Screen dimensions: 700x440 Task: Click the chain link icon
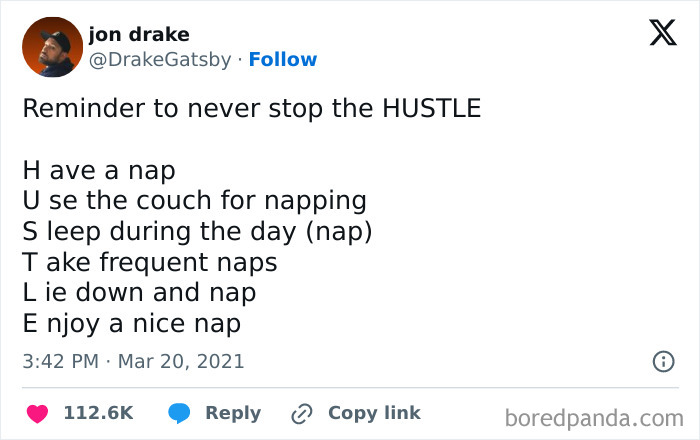pos(302,413)
